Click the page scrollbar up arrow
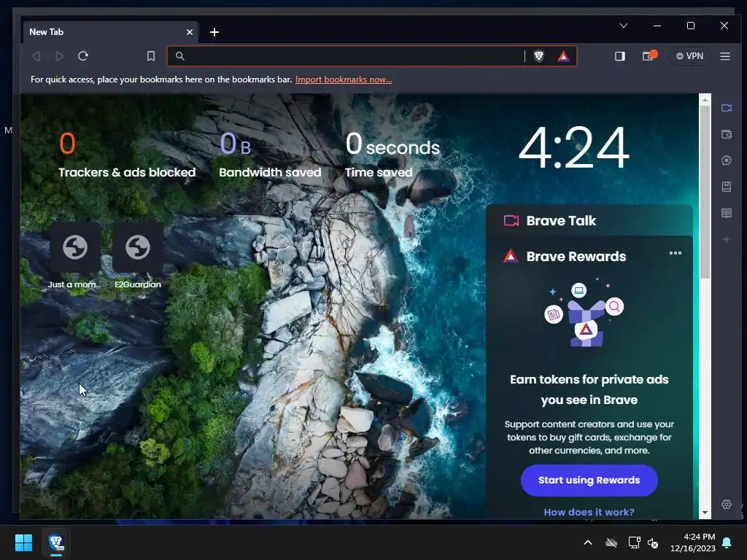747x560 pixels. pyautogui.click(x=705, y=99)
